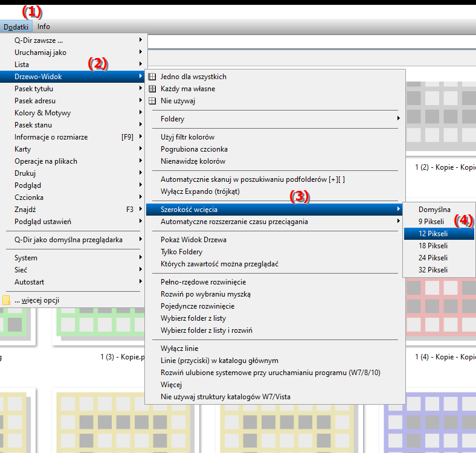Open 'Q-Dir zawsze ...' submenu
476x453 pixels.
(x=72, y=40)
